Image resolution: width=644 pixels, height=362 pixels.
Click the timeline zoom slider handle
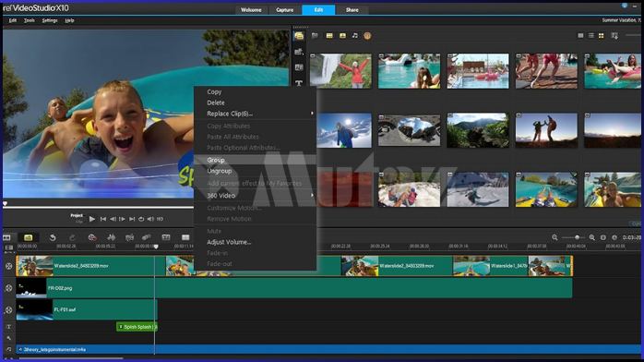click(577, 237)
